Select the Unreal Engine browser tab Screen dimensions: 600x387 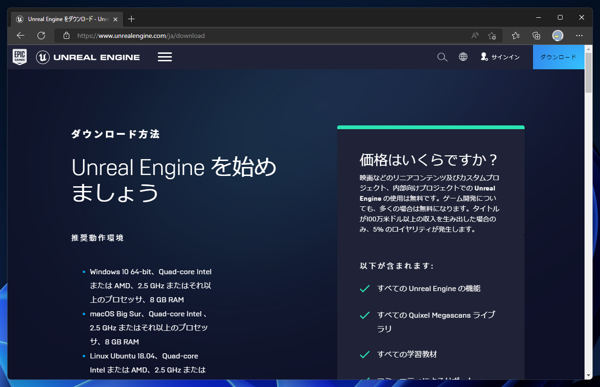pos(67,19)
